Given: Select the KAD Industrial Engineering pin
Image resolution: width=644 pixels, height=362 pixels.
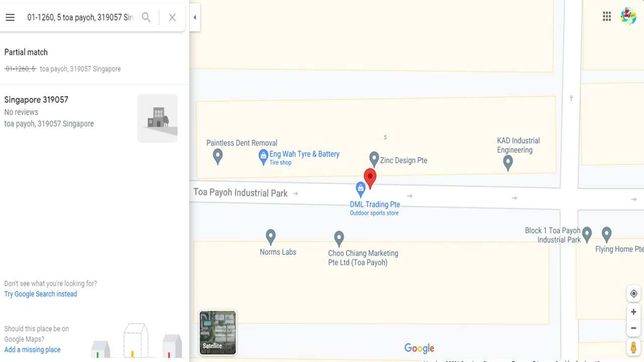Looking at the screenshot, I should (x=508, y=162).
